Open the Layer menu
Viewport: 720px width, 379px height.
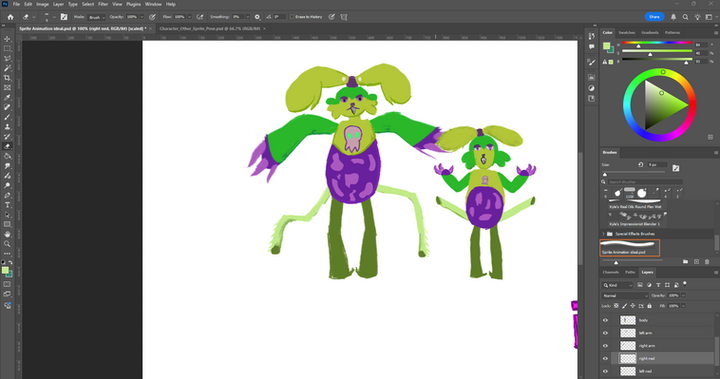click(58, 4)
